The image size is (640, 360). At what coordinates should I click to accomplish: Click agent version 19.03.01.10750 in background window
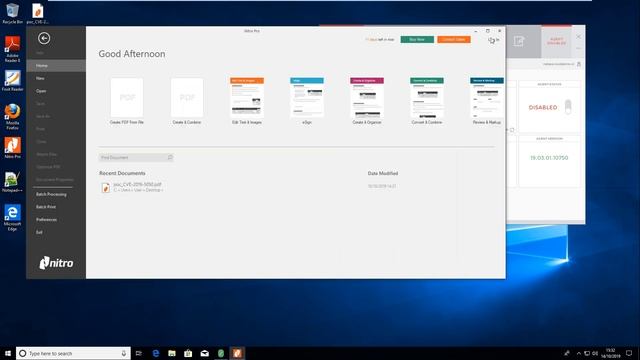tap(549, 158)
